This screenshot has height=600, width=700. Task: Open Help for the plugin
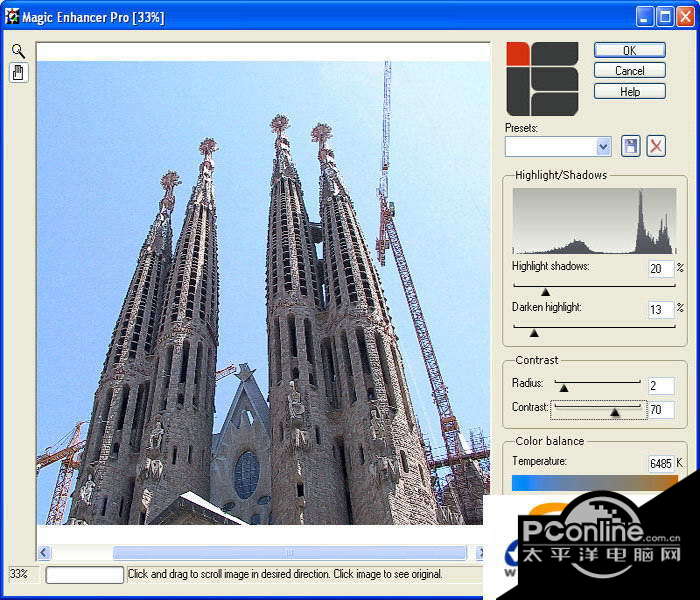pyautogui.click(x=629, y=91)
